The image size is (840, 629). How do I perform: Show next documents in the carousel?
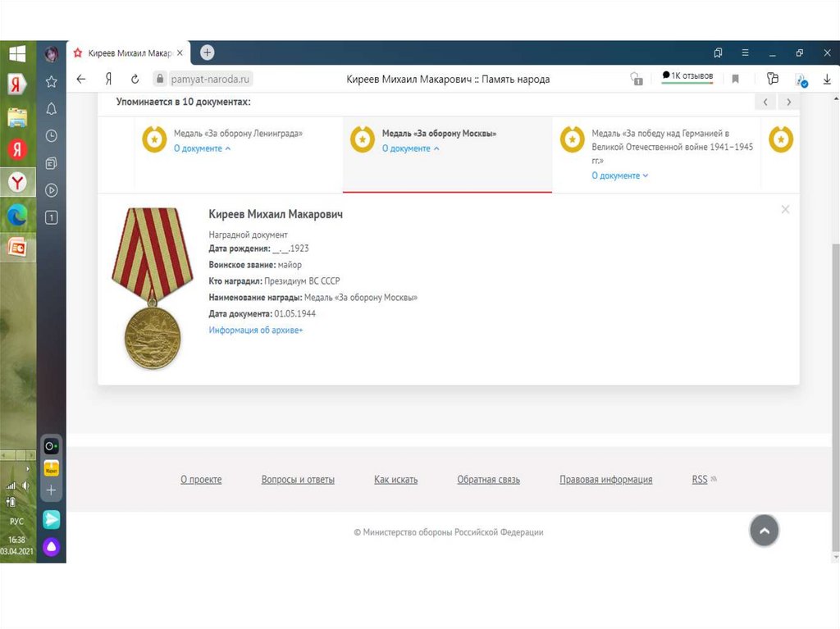click(x=788, y=102)
